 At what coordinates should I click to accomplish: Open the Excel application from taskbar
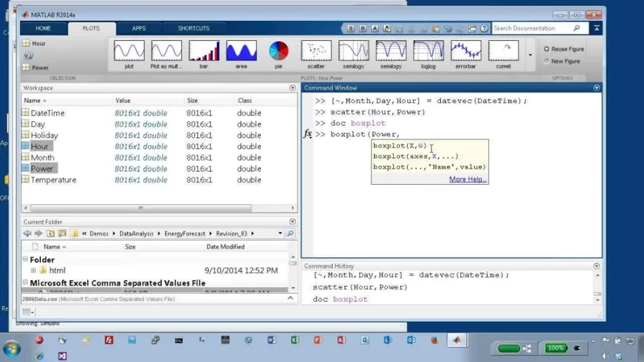pos(296,340)
